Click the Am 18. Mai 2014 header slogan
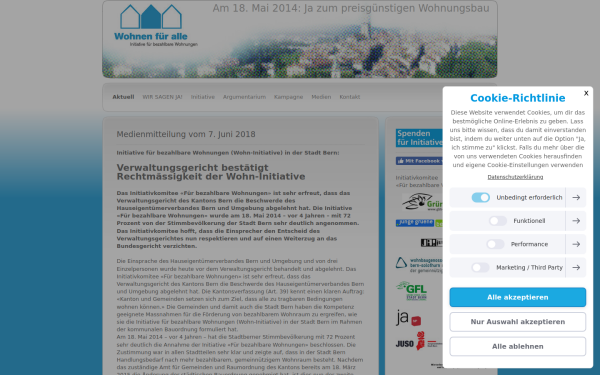This screenshot has width=600, height=375. coord(351,8)
